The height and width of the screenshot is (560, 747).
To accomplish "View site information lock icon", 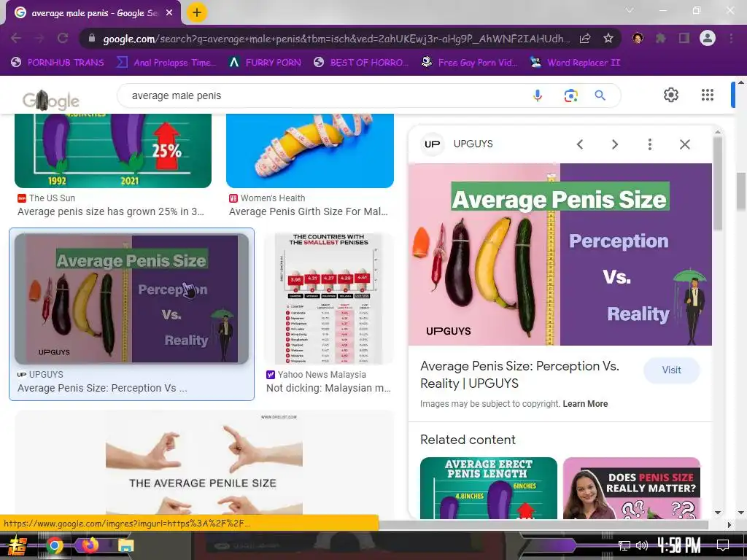I will click(92, 38).
